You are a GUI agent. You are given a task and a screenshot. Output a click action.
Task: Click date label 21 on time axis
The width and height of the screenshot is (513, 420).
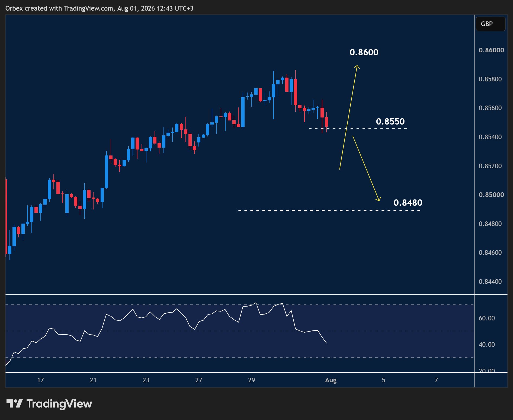(x=93, y=380)
